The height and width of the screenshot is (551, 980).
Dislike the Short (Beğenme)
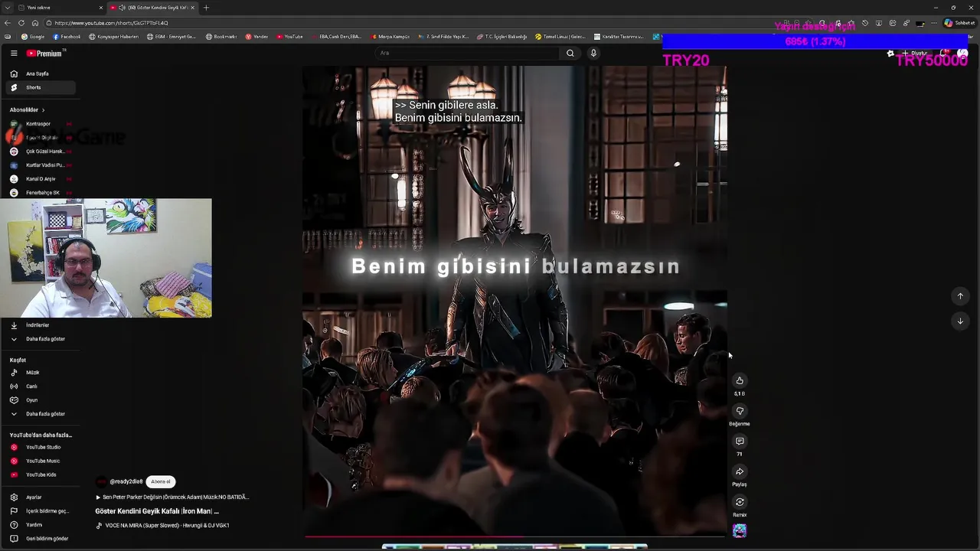[x=740, y=411]
